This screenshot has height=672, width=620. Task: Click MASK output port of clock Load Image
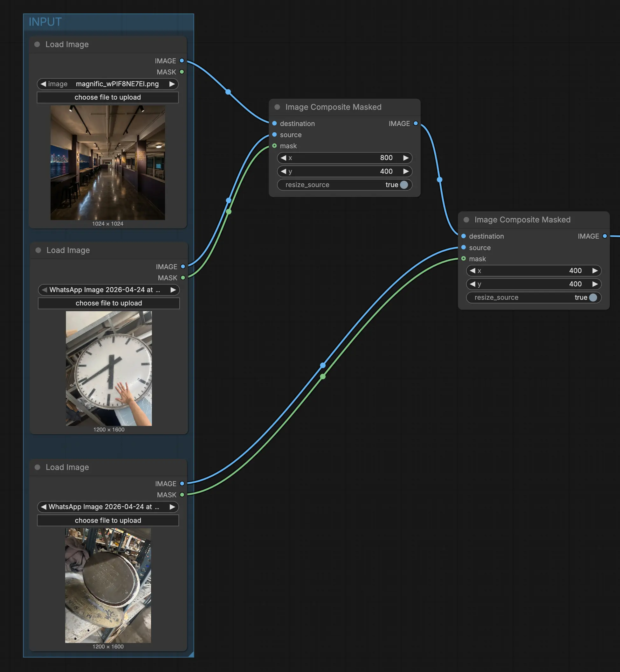click(183, 277)
